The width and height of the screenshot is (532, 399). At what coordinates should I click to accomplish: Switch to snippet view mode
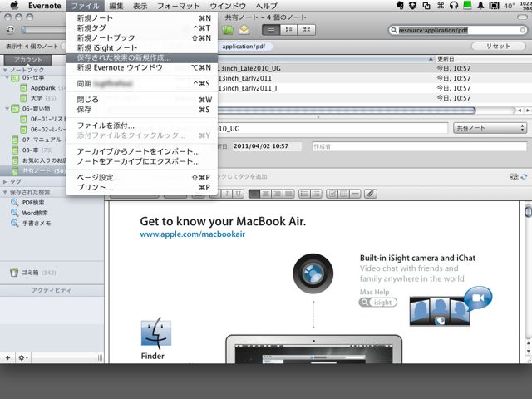point(288,30)
